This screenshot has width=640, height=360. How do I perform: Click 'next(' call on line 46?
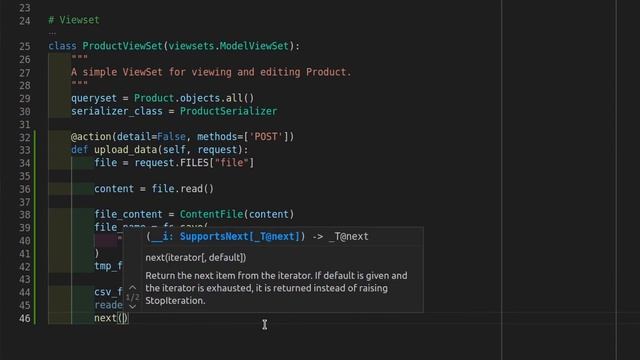pyautogui.click(x=108, y=318)
